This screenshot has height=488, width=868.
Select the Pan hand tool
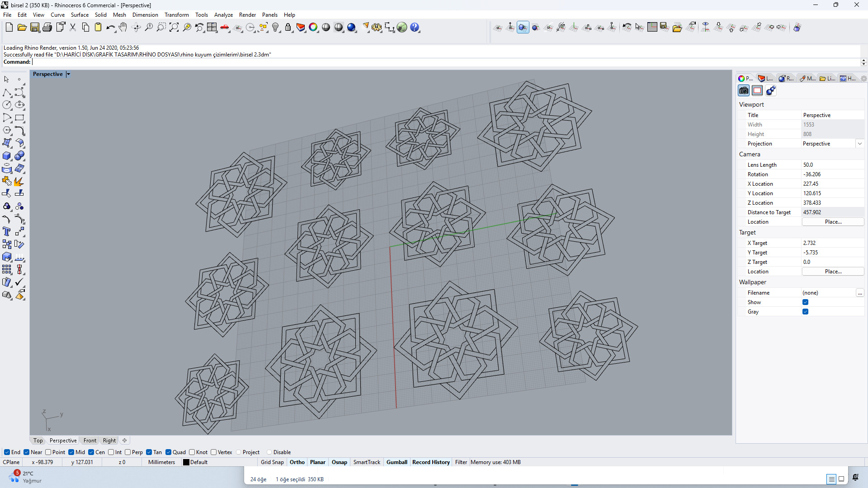[x=123, y=28]
